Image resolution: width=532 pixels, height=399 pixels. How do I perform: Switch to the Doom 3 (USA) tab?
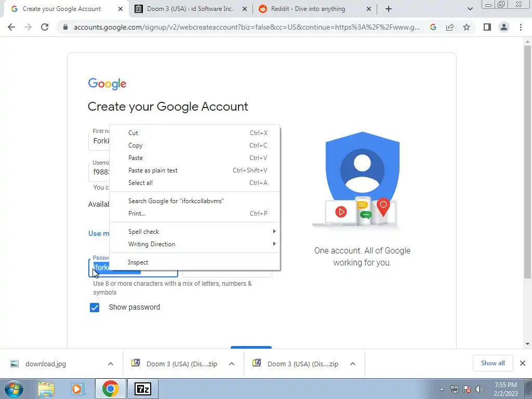(x=190, y=9)
